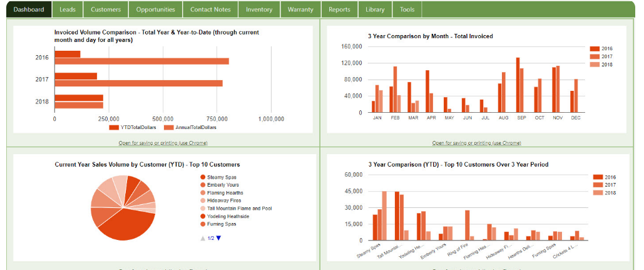The image size is (644, 270).
Task: Click the 2016 APR bar in monthly chart
Action: pos(427,91)
